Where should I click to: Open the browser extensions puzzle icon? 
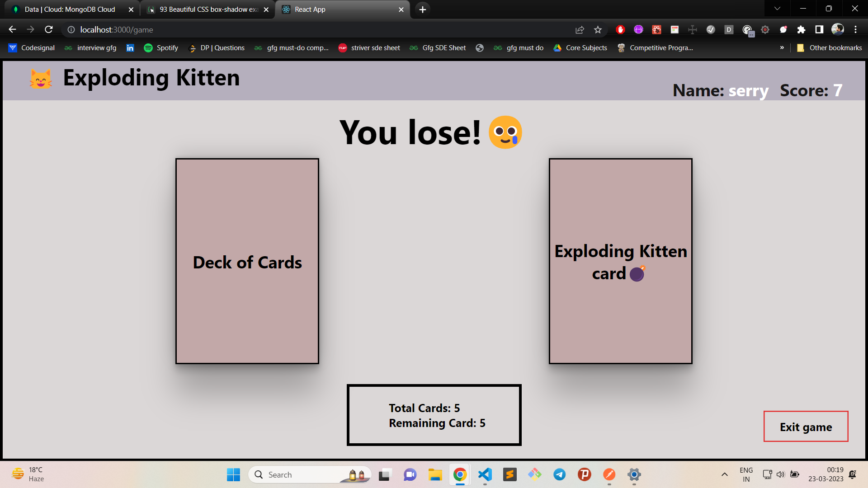(x=801, y=30)
